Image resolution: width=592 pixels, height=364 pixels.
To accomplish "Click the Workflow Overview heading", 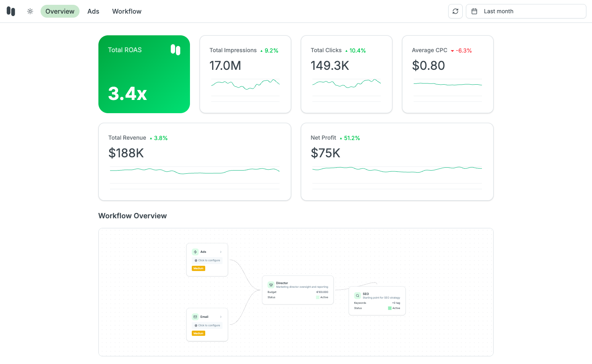I will (133, 216).
